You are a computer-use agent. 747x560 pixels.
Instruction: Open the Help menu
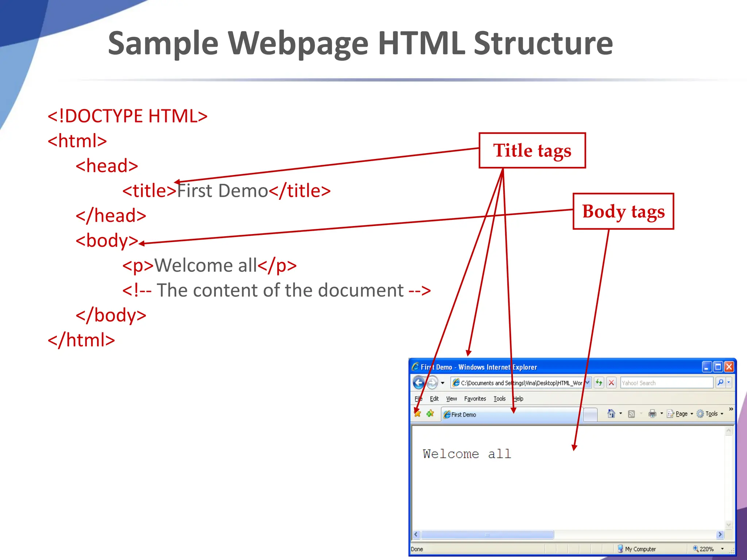pyautogui.click(x=518, y=398)
